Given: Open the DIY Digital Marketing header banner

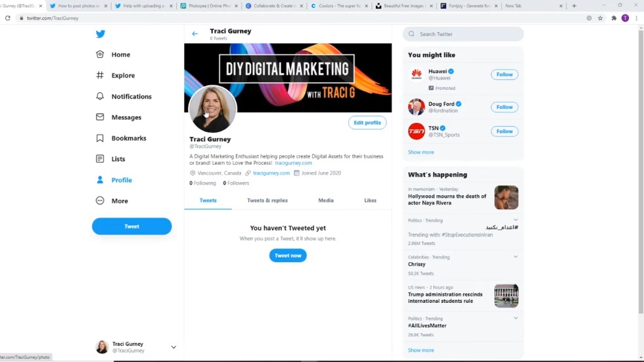Looking at the screenshot, I should 288,78.
